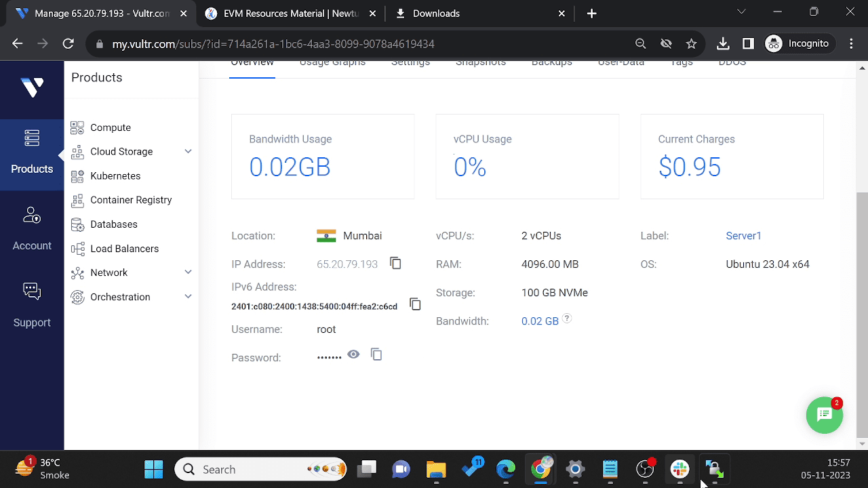This screenshot has height=488, width=868.
Task: Expand the Cloud Storage submenu
Action: click(188, 152)
